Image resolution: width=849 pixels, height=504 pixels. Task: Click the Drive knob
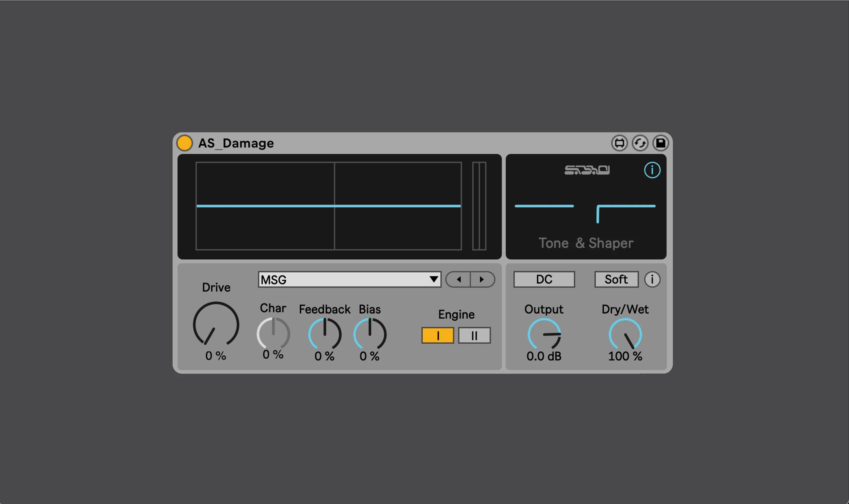[216, 325]
